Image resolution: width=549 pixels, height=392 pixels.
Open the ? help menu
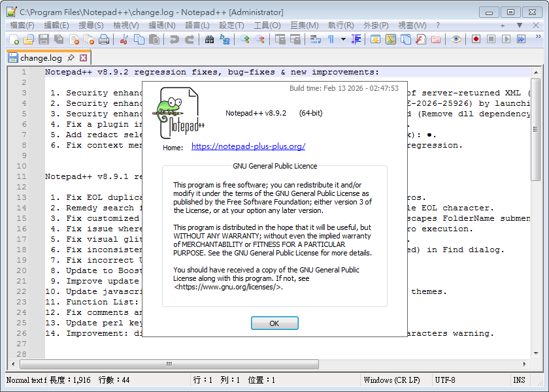[x=438, y=25]
